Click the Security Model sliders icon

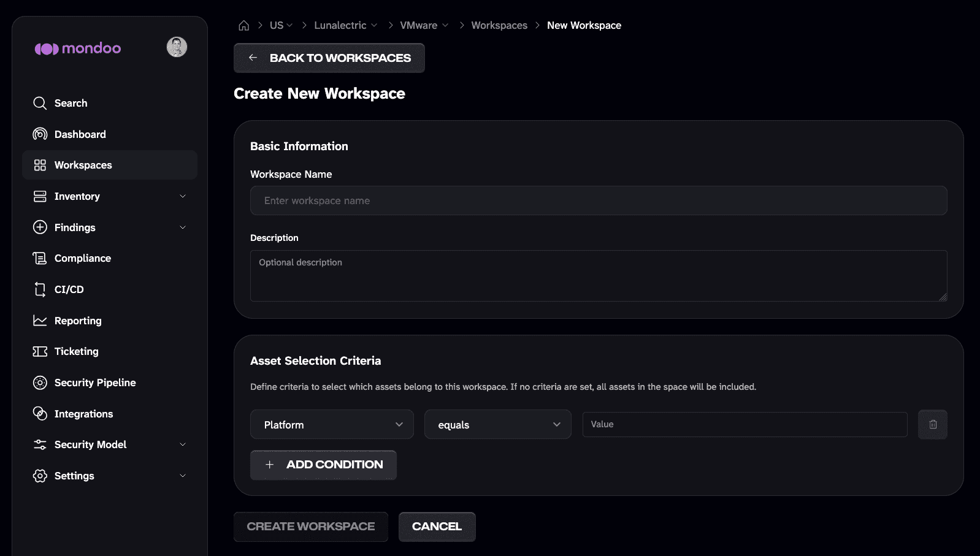click(40, 444)
